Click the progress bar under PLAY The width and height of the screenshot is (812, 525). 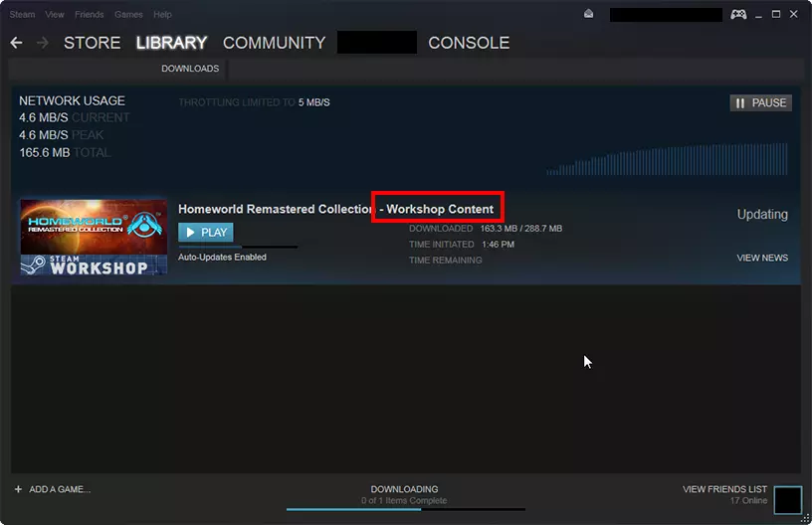pyautogui.click(x=238, y=248)
